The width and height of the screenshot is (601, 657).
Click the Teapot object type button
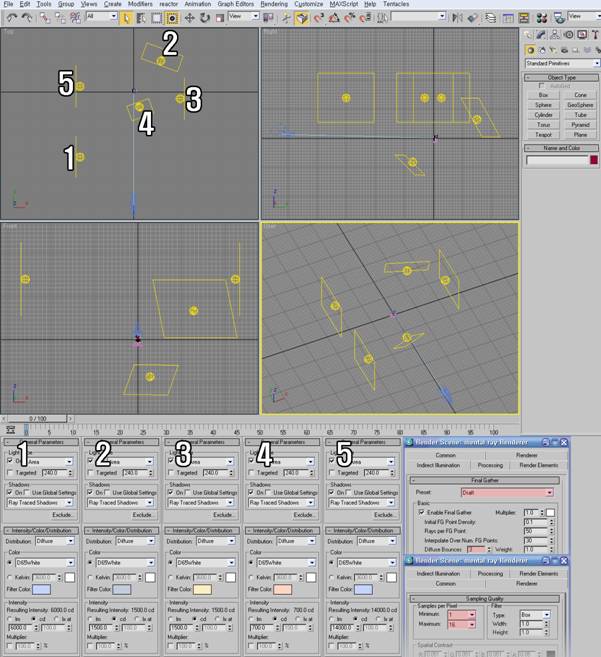543,135
